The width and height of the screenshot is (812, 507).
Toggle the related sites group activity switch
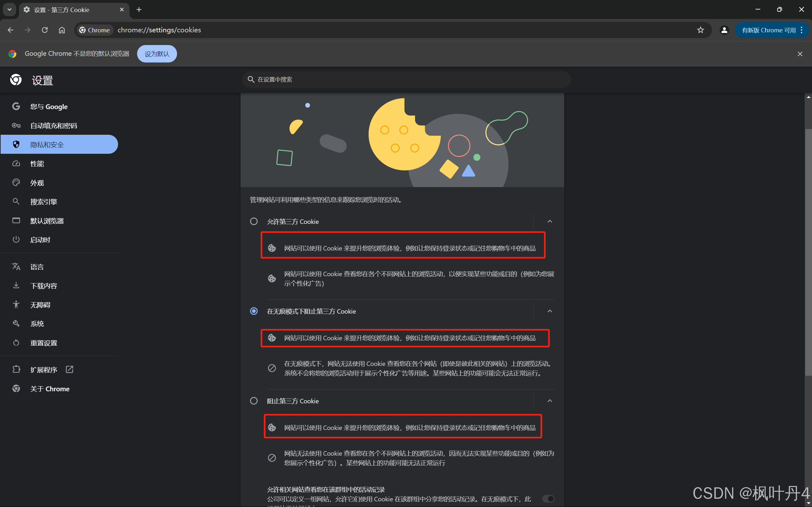548,499
